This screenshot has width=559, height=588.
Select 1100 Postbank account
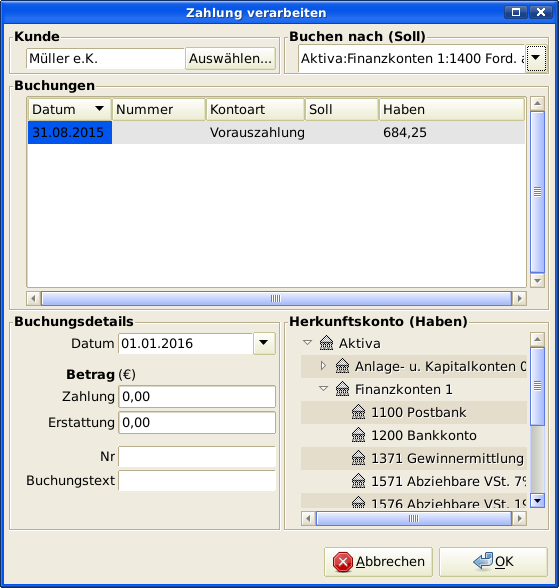[414, 412]
